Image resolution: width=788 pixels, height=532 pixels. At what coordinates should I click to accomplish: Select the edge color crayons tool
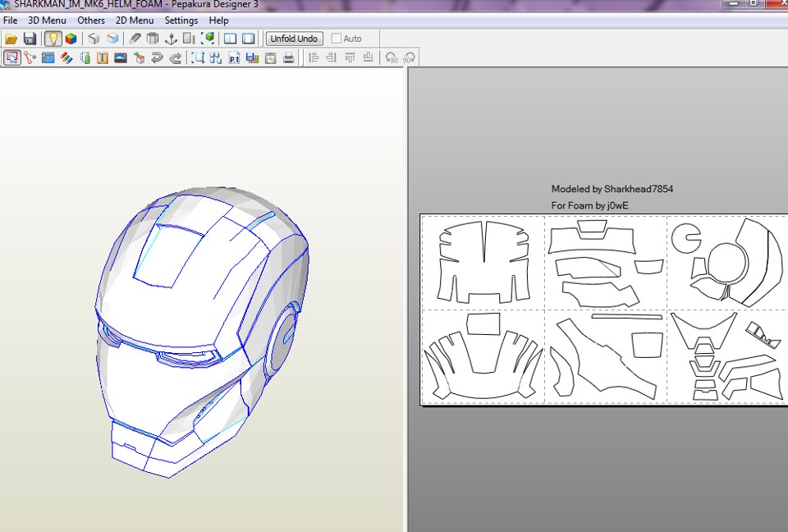click(x=66, y=57)
